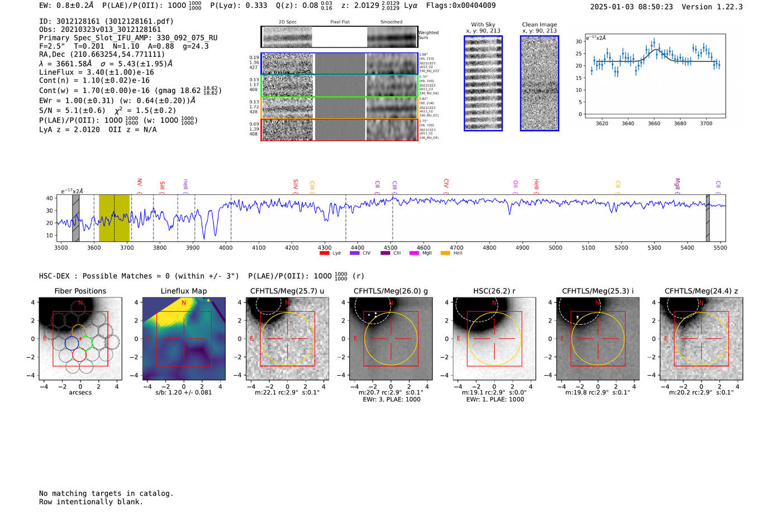782x532 pixels.
Task: Click the hatched gray band near 5460 Å
Action: (x=708, y=218)
